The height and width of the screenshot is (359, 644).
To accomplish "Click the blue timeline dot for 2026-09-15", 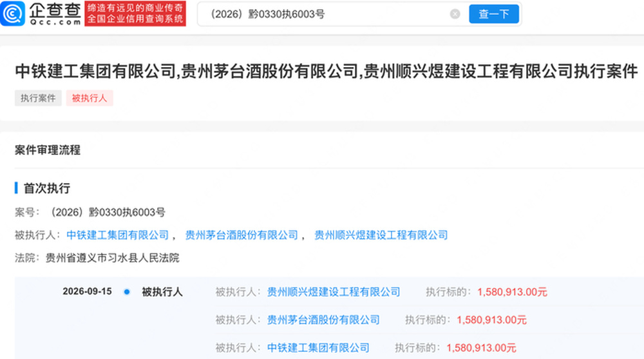I will tap(127, 291).
